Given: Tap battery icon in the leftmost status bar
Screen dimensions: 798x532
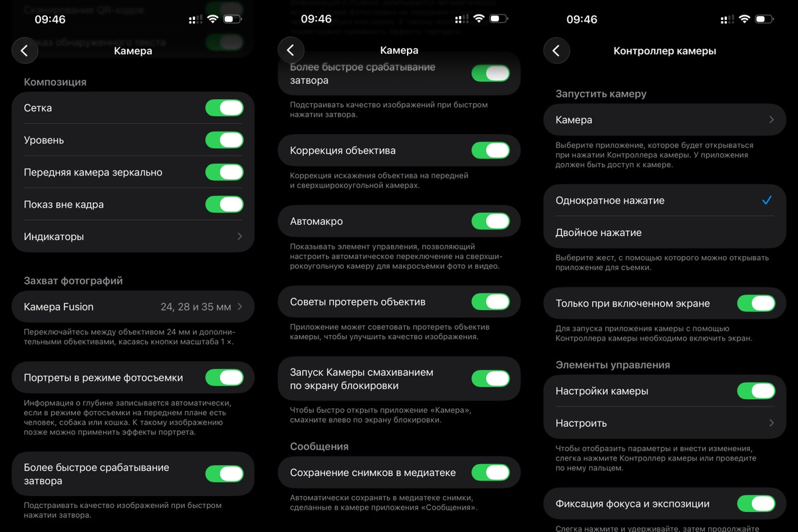Looking at the screenshot, I should [233, 19].
